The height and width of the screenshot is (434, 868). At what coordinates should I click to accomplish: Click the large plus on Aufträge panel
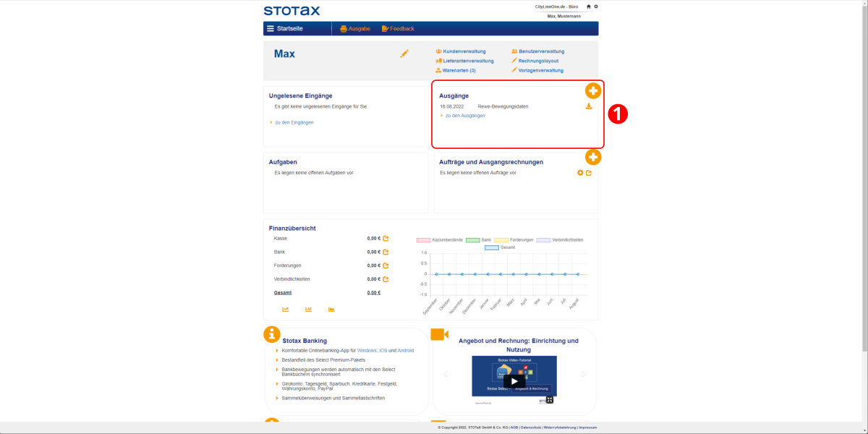pyautogui.click(x=593, y=157)
